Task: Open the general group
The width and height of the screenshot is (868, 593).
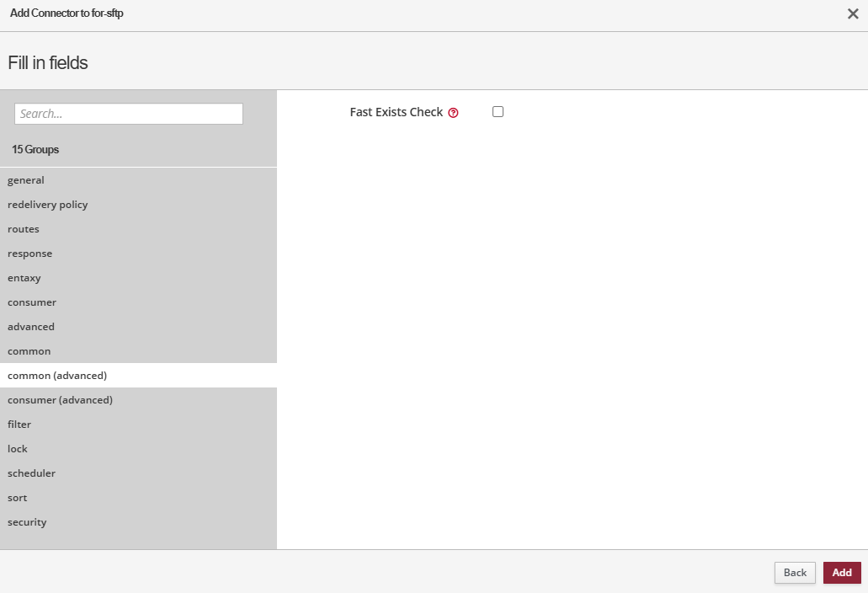Action: [26, 180]
